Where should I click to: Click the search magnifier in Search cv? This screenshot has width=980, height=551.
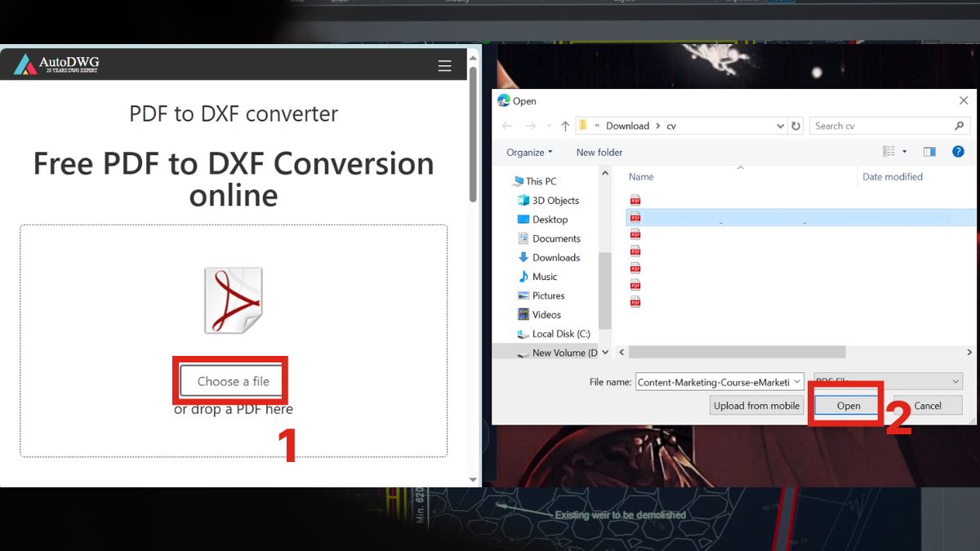959,125
